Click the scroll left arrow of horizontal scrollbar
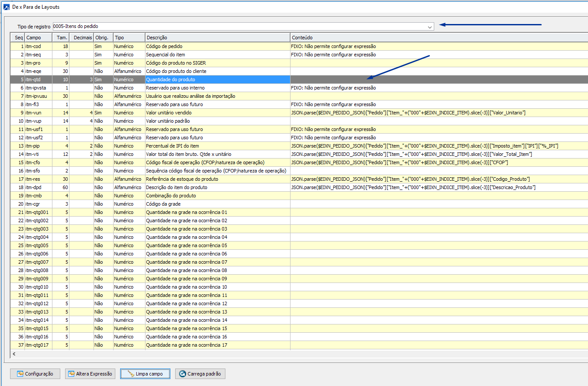 14,354
